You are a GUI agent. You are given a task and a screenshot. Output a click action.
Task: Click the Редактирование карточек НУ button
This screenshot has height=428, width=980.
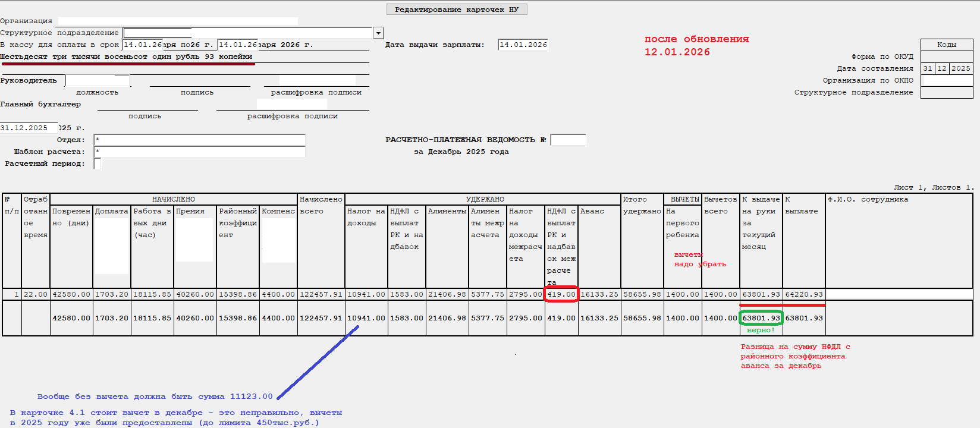[x=457, y=10]
